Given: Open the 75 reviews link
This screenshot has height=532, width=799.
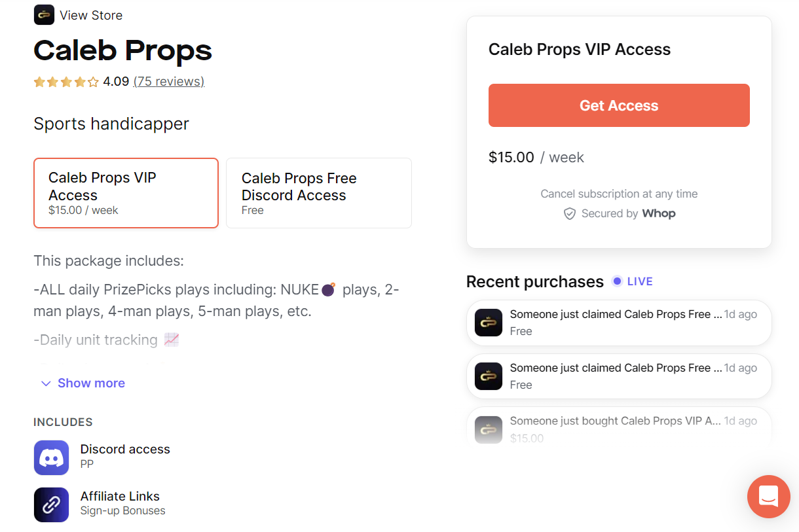Looking at the screenshot, I should (169, 81).
